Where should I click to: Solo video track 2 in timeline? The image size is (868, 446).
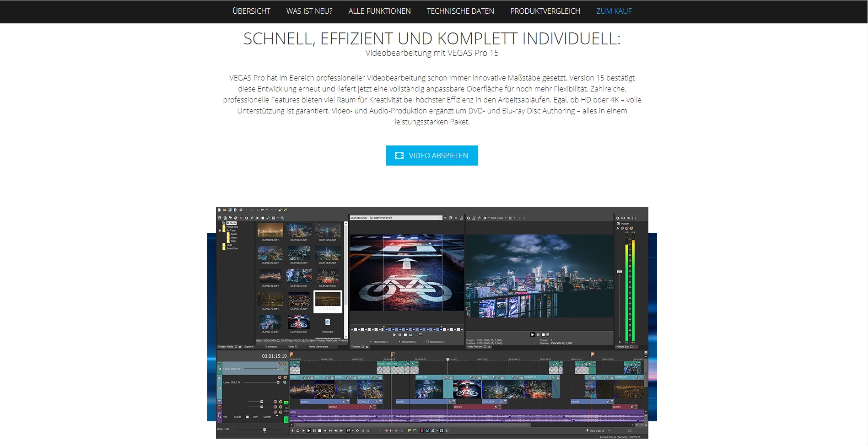(285, 377)
